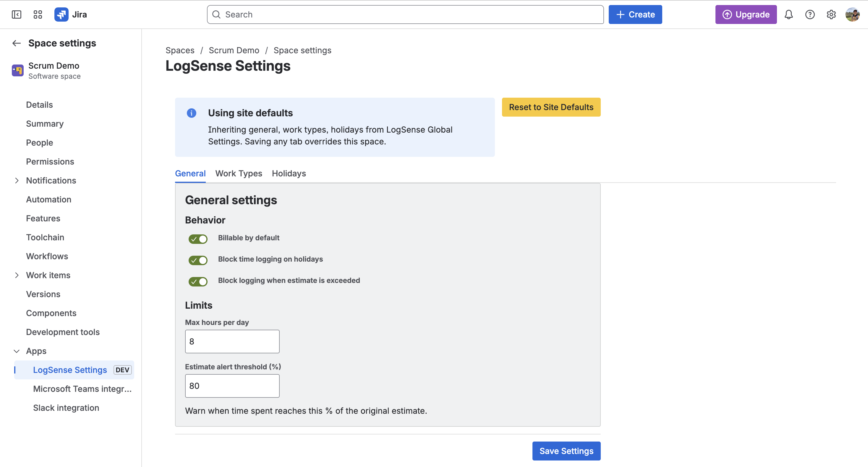Screen dimensions: 868x467
Task: Open the user profile avatar
Action: point(852,15)
